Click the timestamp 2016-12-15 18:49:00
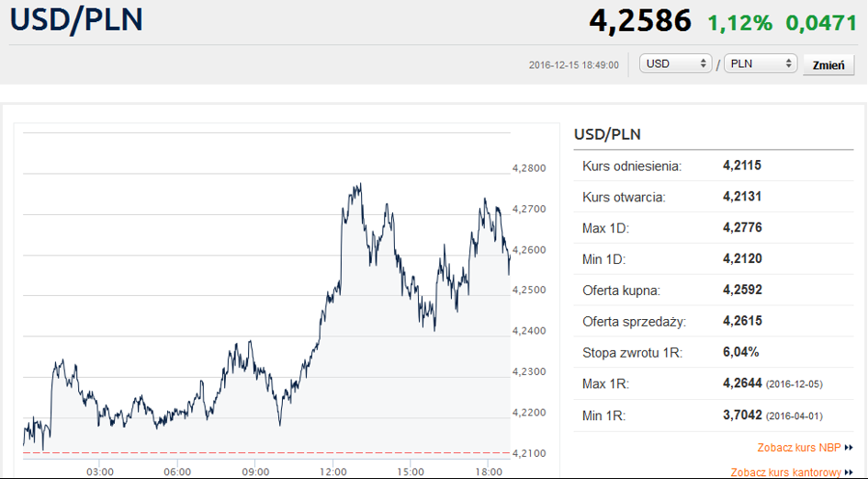 click(x=573, y=65)
